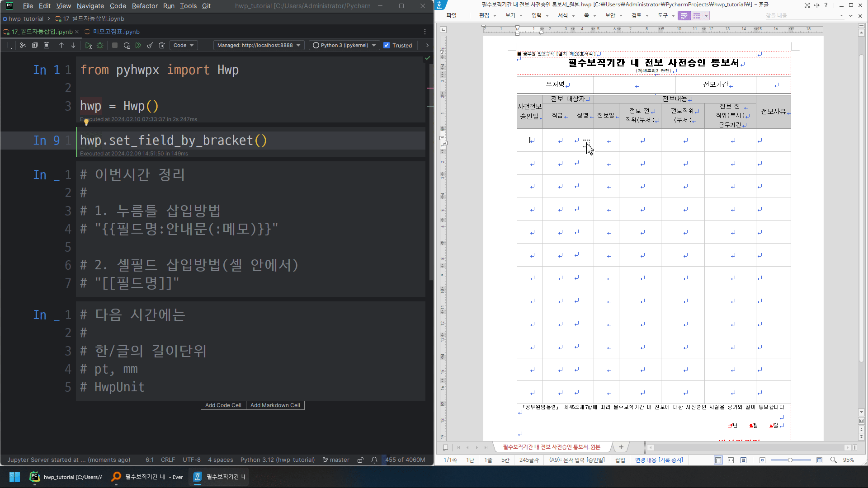This screenshot has height=488, width=868.
Task: Run all cells with double-arrow icon
Action: tap(138, 45)
